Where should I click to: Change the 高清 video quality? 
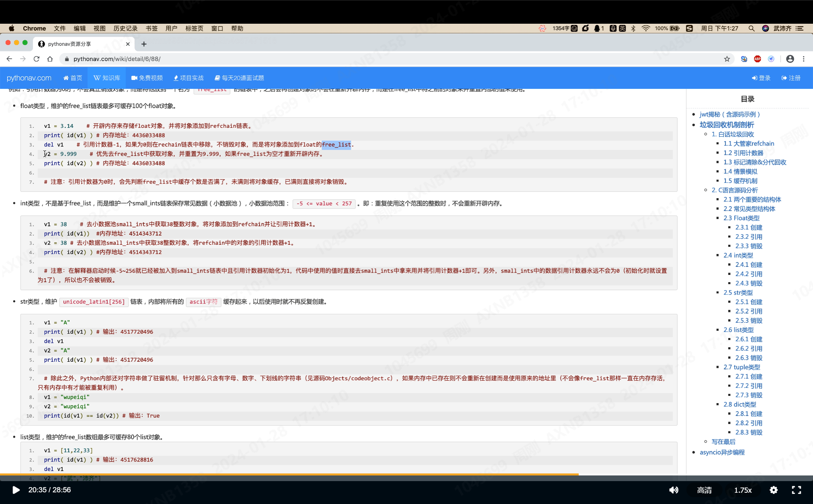(x=704, y=490)
